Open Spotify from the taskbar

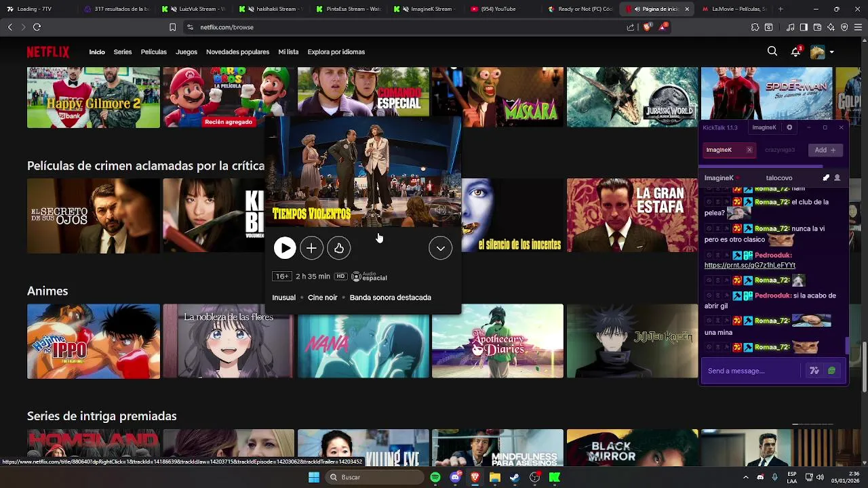(x=435, y=477)
